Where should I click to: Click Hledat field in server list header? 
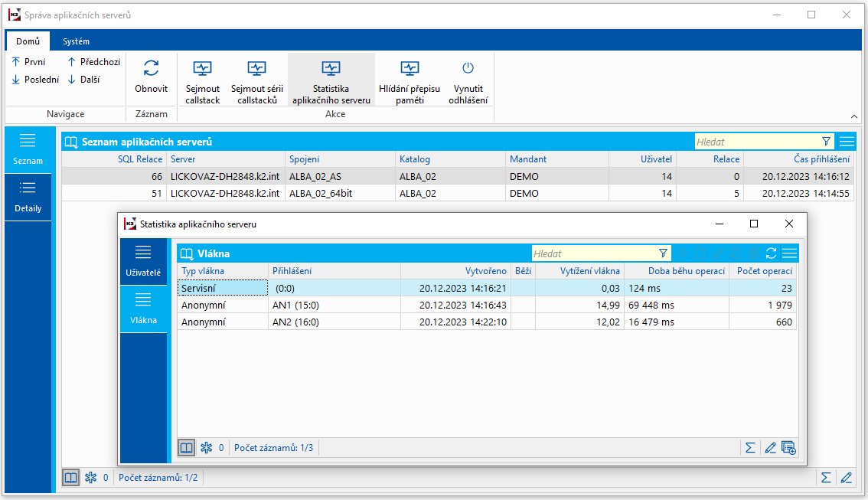coord(757,142)
